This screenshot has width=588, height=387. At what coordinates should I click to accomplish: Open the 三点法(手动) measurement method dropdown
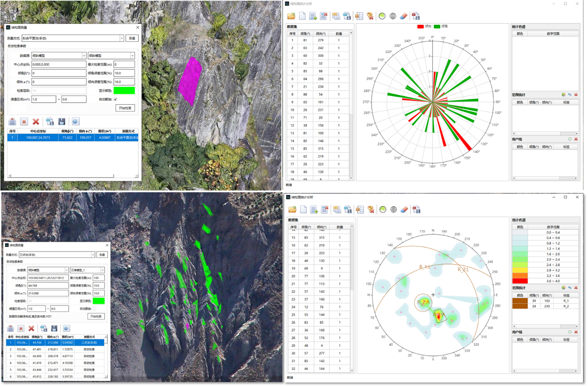point(93,255)
